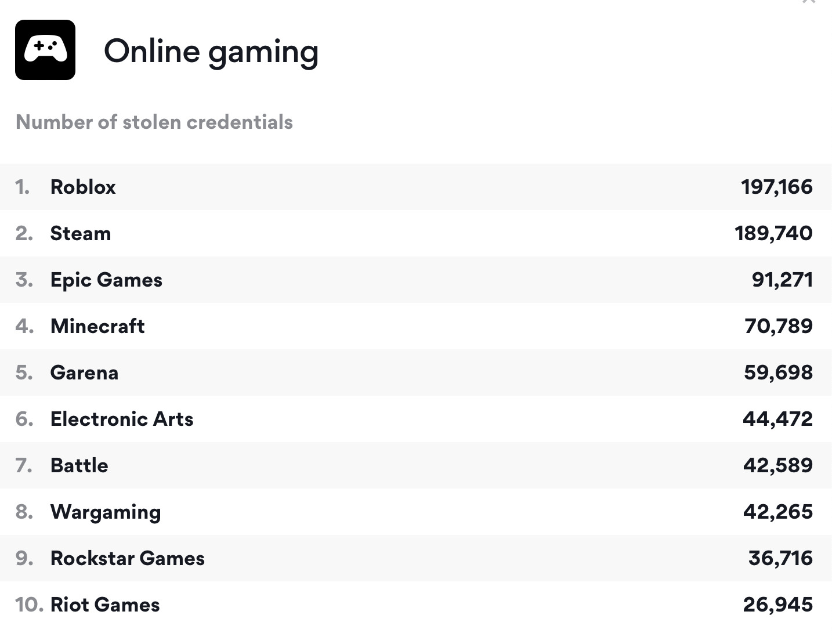Select the Roblox entry
The width and height of the screenshot is (832, 644).
[83, 187]
